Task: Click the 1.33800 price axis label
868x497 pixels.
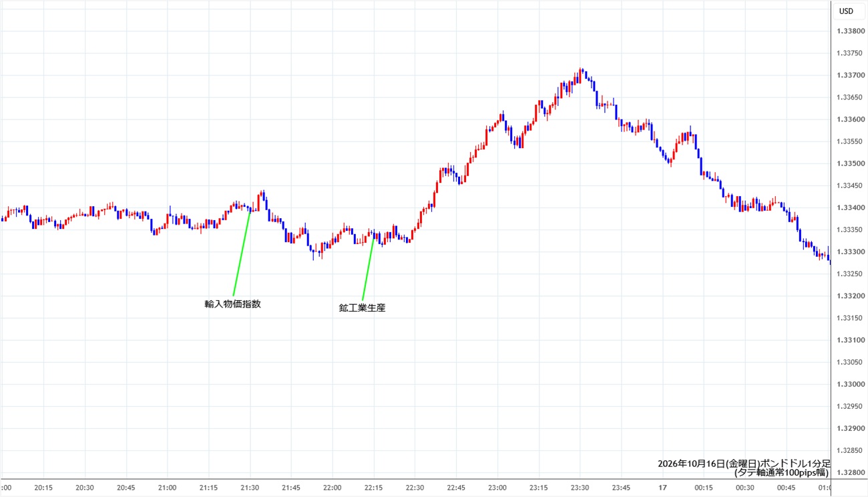Action: tap(849, 31)
